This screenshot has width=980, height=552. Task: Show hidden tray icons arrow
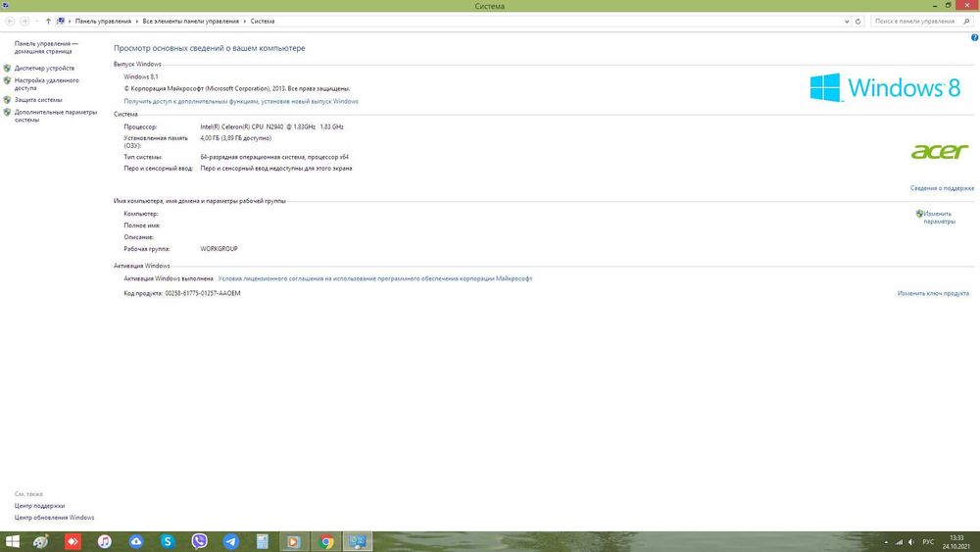(886, 542)
